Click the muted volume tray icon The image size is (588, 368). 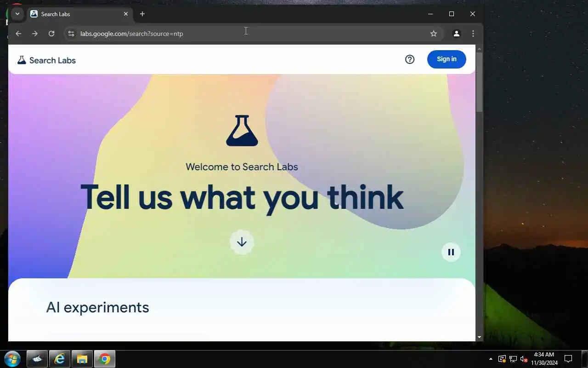[x=524, y=359]
